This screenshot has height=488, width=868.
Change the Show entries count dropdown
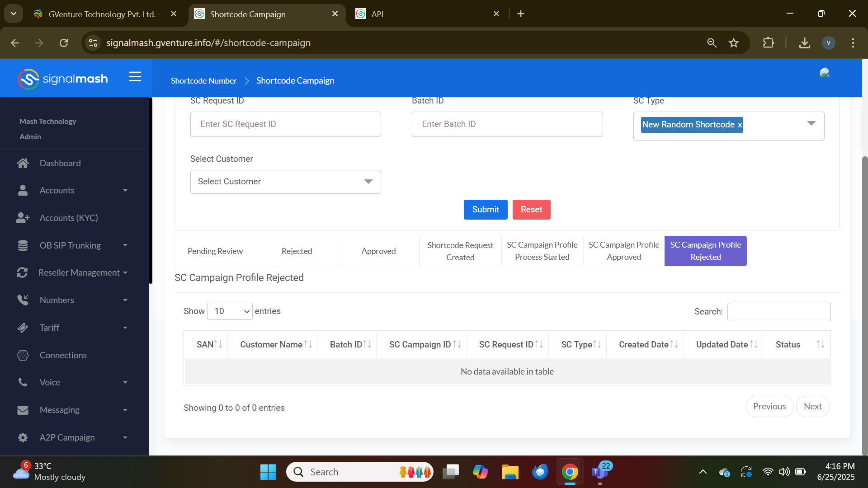230,311
